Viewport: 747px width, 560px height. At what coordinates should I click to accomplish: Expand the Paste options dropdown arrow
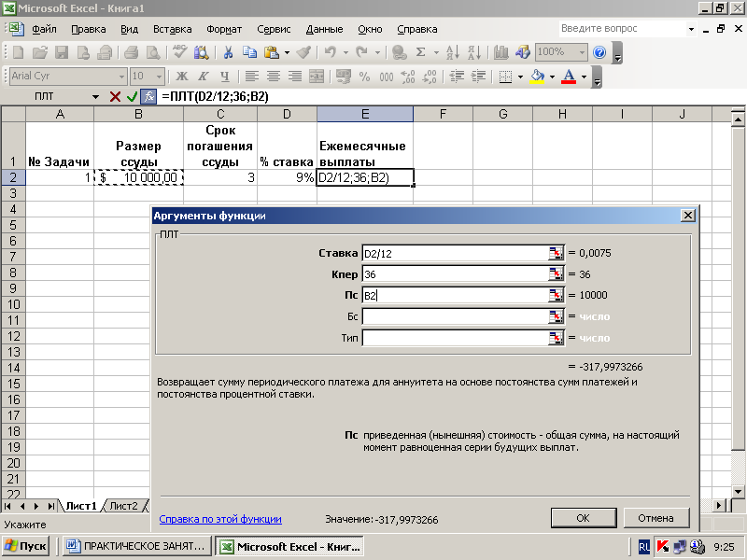pos(287,52)
